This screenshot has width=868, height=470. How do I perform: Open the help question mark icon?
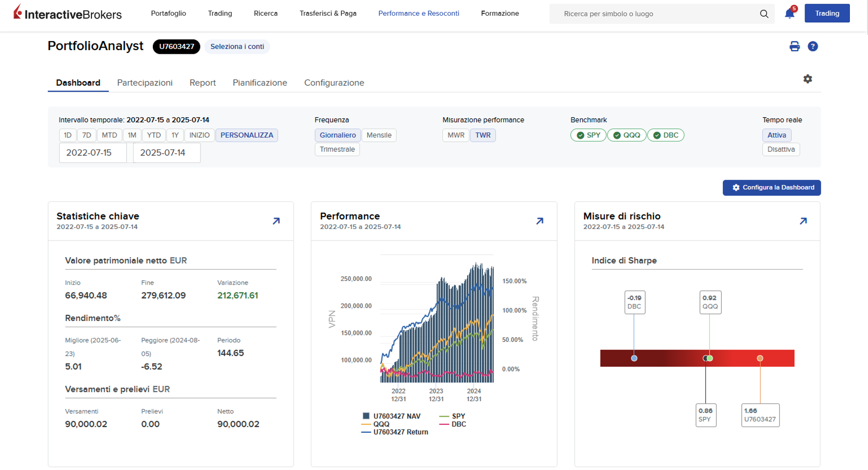pos(813,46)
